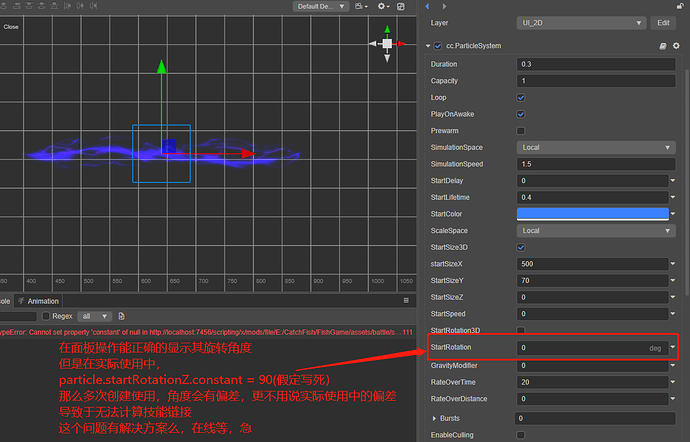The width and height of the screenshot is (690, 442).
Task: Click the RateOverTime field showing 20
Action: pyautogui.click(x=592, y=382)
